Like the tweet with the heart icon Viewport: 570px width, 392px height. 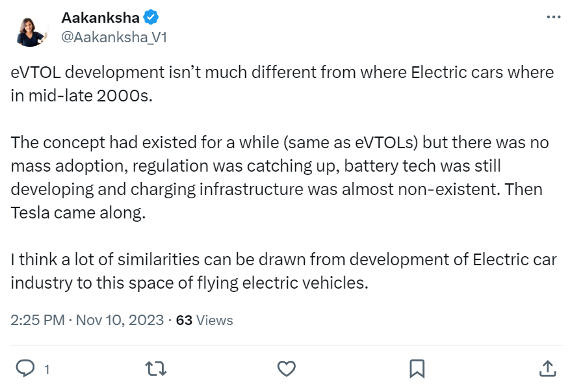(x=286, y=369)
